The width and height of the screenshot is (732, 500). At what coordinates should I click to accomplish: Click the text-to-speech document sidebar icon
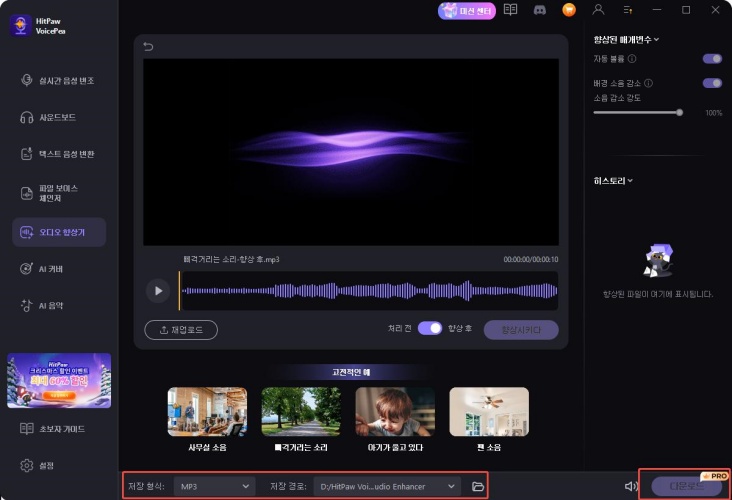tap(26, 154)
